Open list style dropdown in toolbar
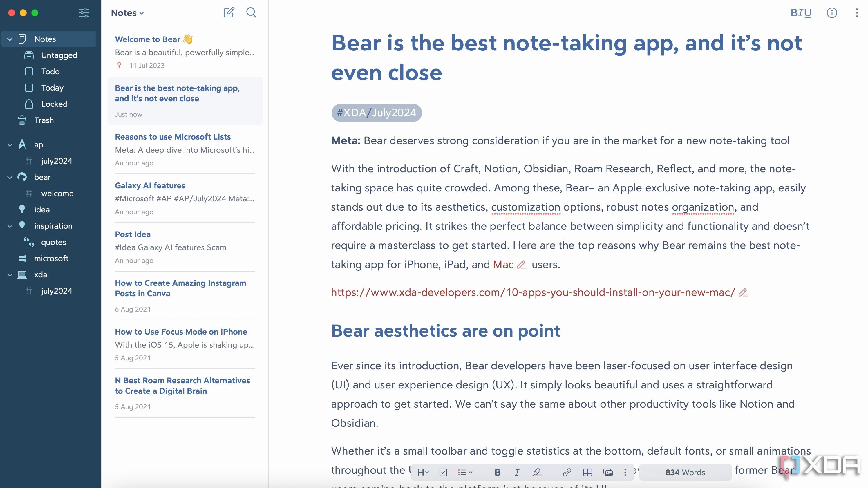868x488 pixels. pos(465,472)
